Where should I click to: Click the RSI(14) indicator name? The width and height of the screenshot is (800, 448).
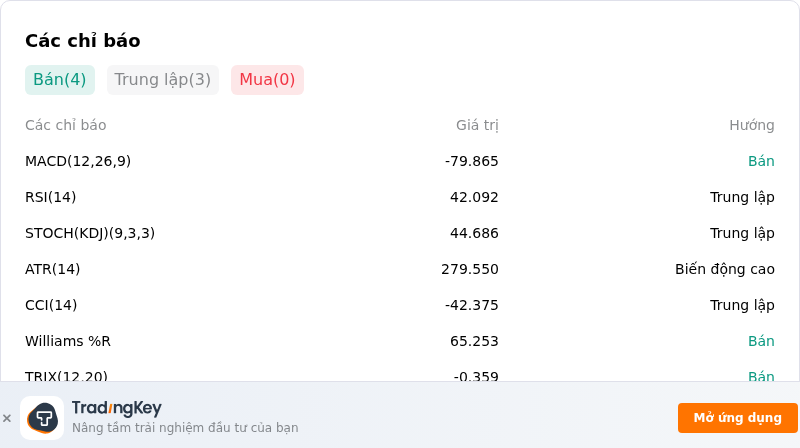[51, 197]
